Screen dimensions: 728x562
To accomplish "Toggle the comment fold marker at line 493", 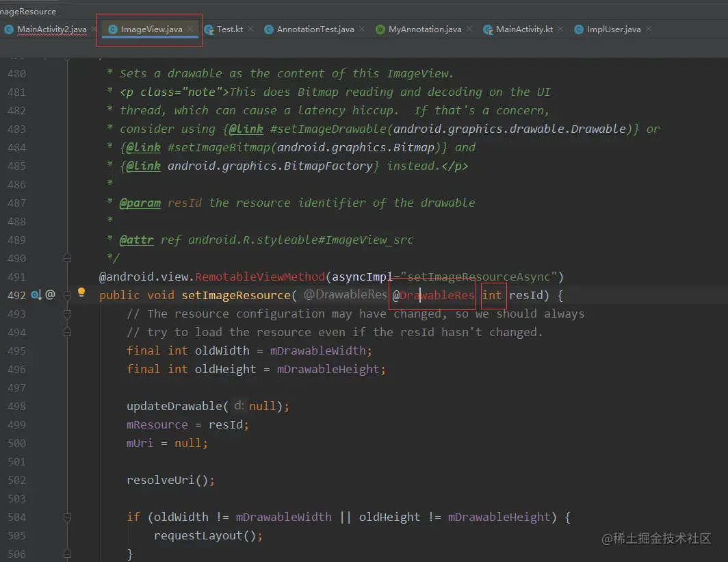I will [67, 314].
